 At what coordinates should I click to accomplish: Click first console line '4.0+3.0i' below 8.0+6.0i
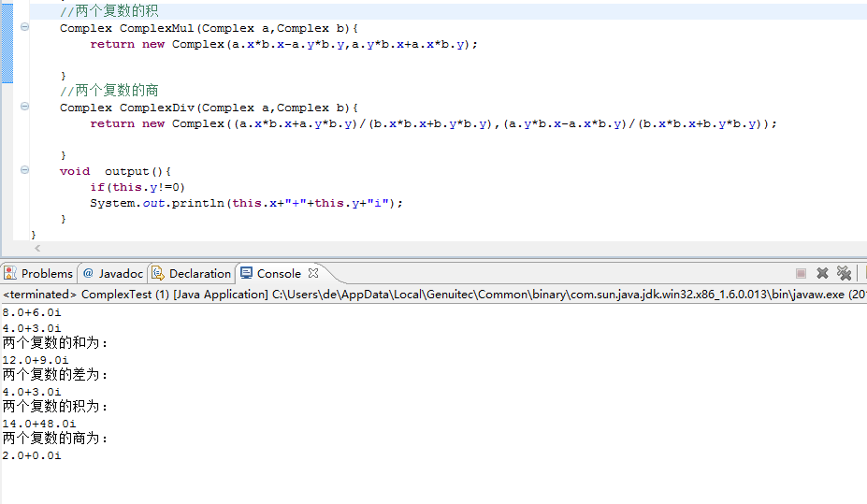pyautogui.click(x=32, y=328)
